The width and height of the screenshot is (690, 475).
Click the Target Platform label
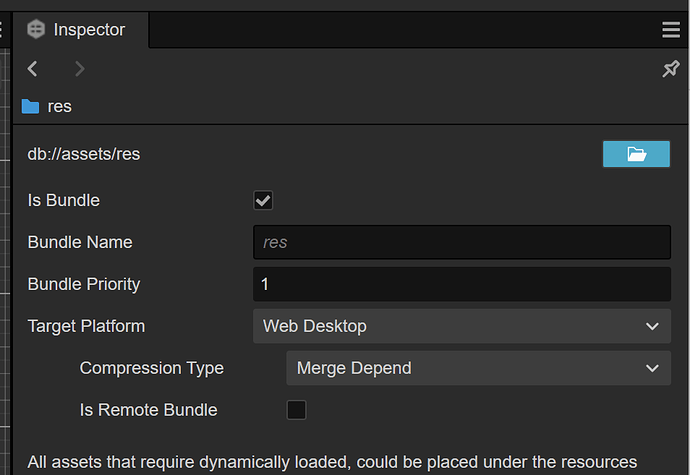(86, 326)
